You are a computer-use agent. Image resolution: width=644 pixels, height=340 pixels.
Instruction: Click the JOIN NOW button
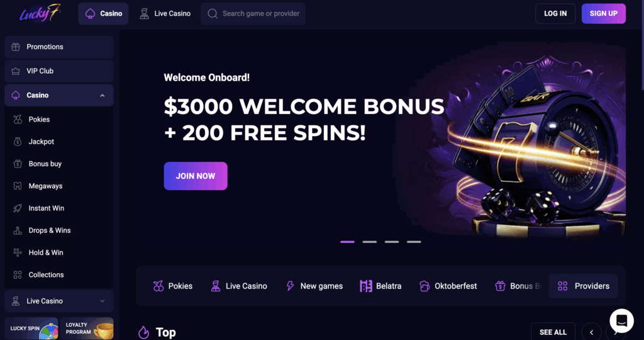196,176
